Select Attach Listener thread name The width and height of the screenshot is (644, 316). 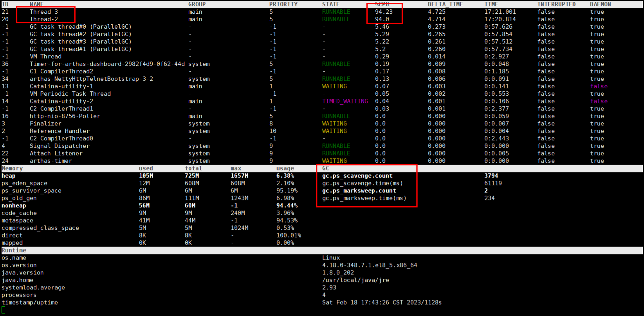[56, 153]
